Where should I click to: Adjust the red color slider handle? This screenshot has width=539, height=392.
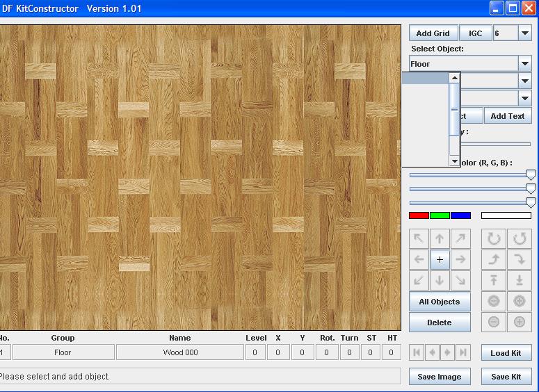click(531, 175)
